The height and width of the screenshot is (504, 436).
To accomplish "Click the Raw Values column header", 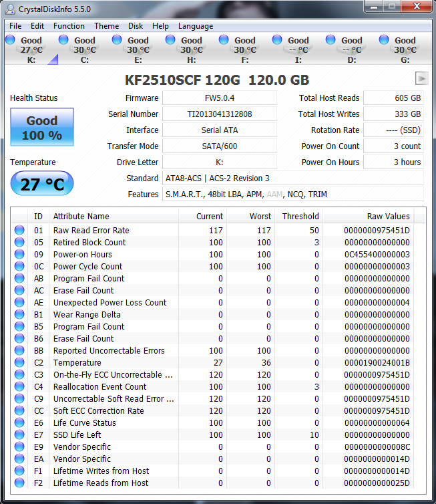I will coord(388,217).
